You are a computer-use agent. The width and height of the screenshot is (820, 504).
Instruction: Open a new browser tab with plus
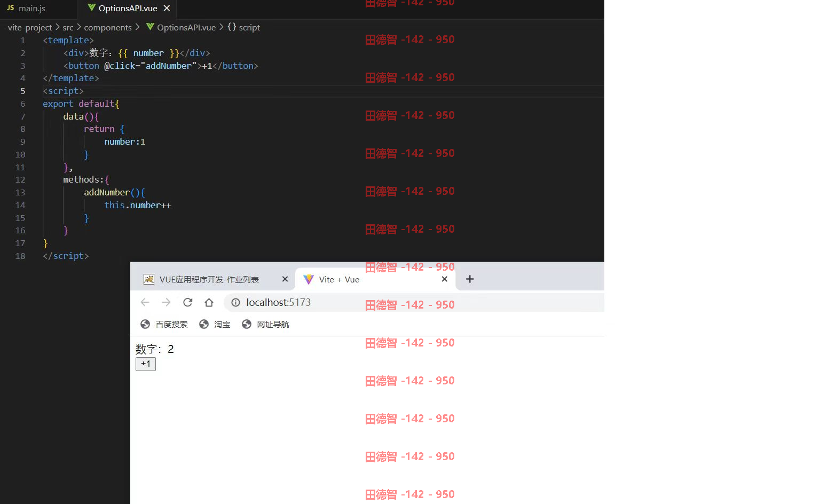(x=470, y=279)
